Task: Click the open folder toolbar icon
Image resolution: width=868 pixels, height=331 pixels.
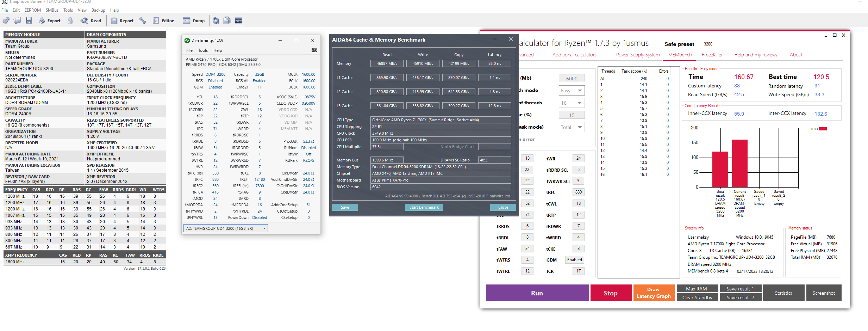Action: (x=17, y=21)
